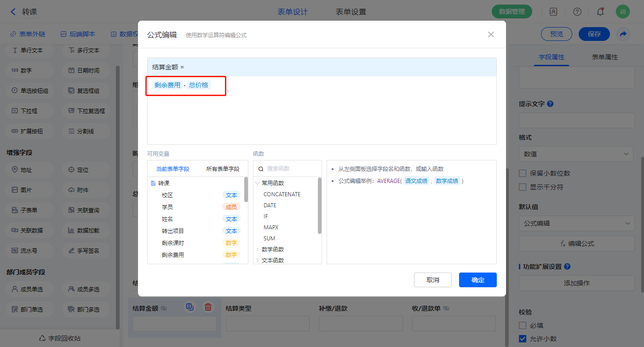
Task: Click the copy field icon on 结算金额
Action: click(x=190, y=307)
